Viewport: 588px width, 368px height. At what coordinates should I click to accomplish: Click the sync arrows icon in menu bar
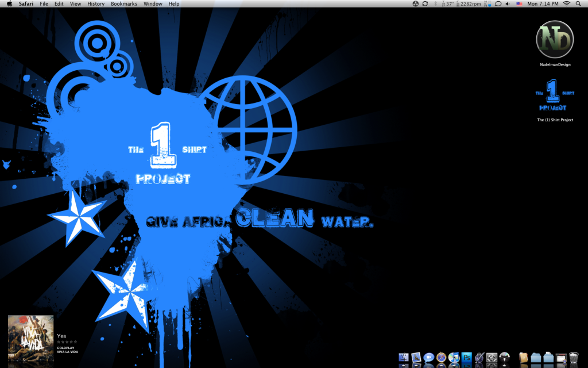pos(425,4)
